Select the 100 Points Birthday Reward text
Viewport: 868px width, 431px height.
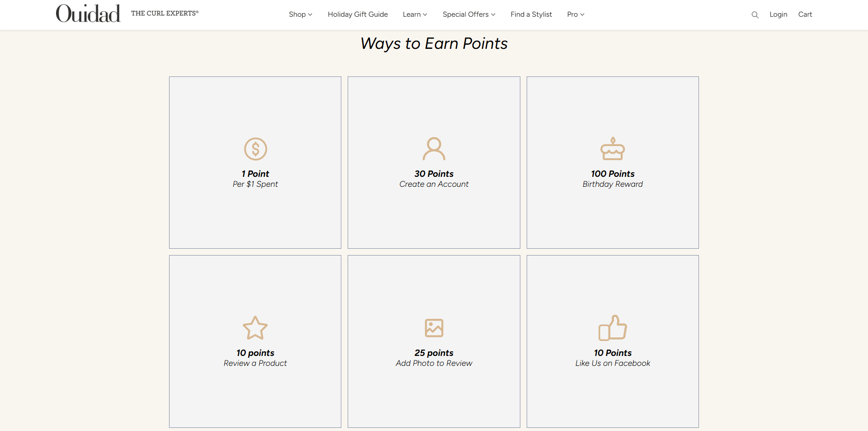coord(613,179)
